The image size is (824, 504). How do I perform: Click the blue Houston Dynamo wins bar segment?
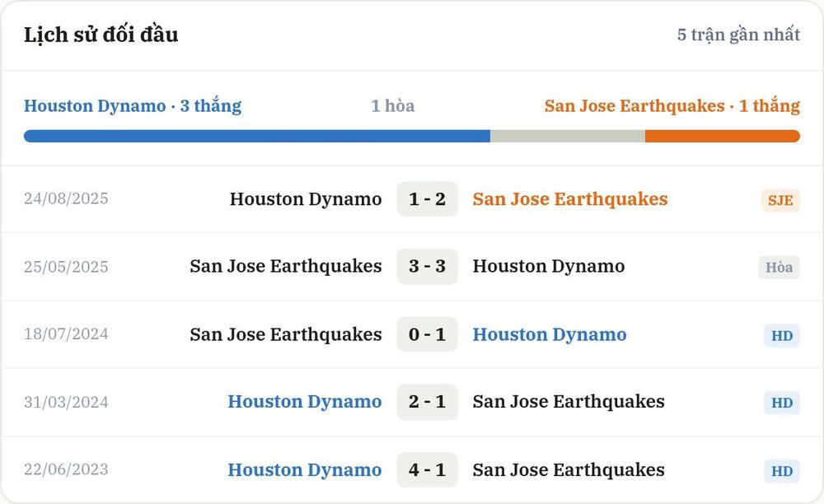(257, 137)
